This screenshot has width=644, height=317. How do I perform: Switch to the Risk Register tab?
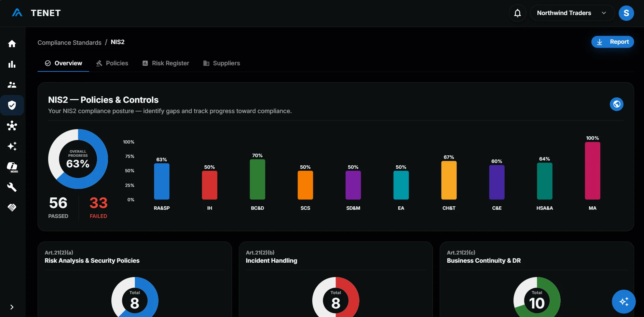pyautogui.click(x=166, y=63)
